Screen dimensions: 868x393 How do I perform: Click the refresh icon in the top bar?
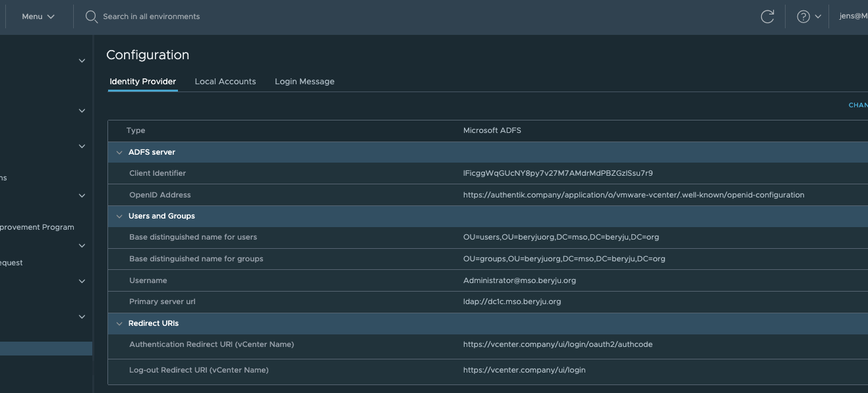tap(767, 16)
